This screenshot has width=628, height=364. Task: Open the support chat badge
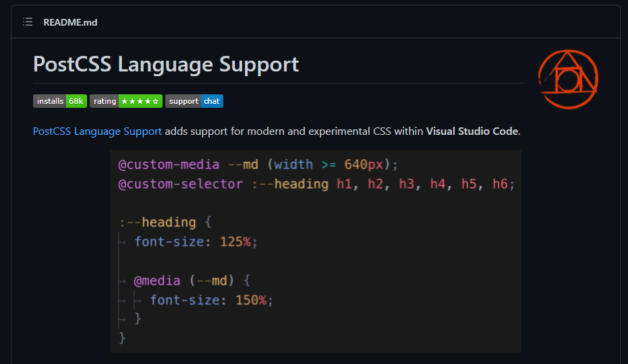pyautogui.click(x=194, y=101)
